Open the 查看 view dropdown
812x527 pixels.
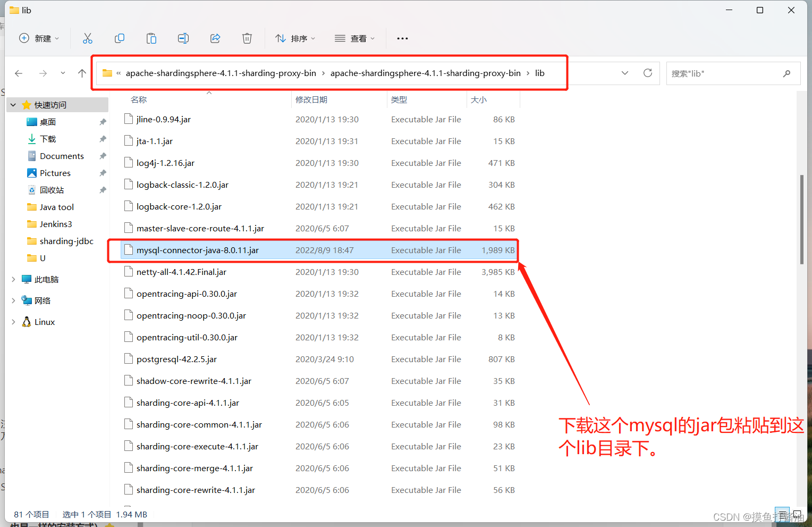coord(355,38)
